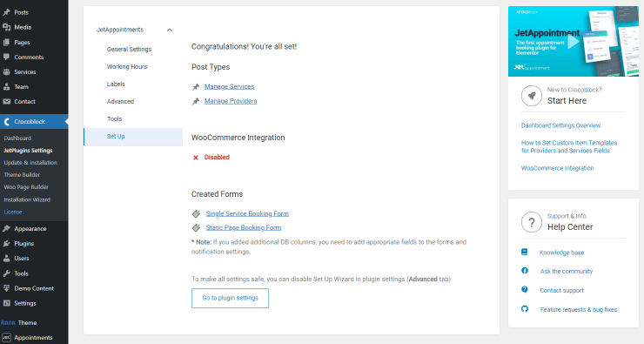Switch to the Advanced settings tab

click(x=120, y=102)
